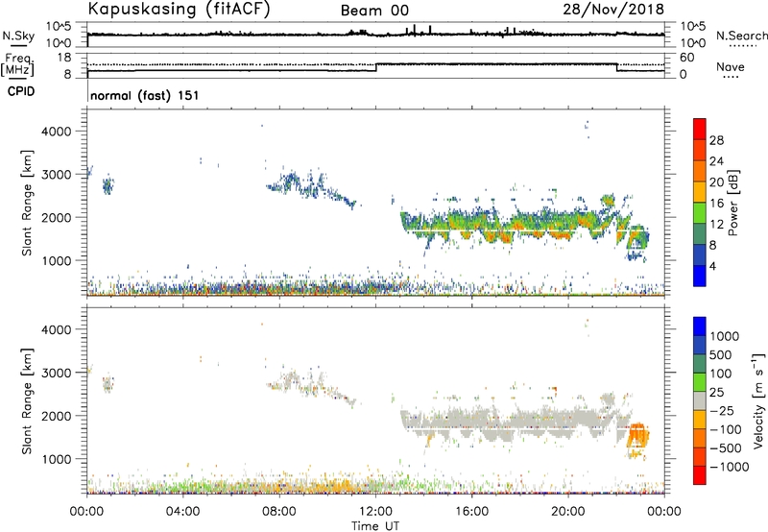
Task: Click the 'Beam 00' label
Action: tap(374, 11)
